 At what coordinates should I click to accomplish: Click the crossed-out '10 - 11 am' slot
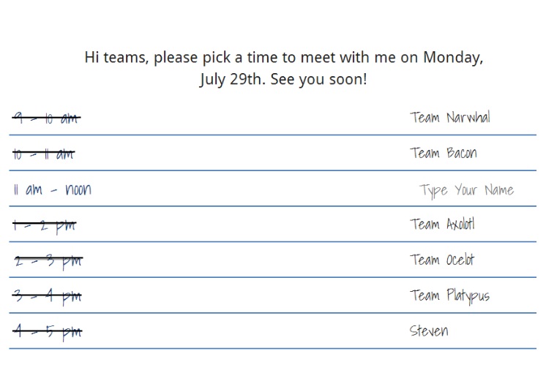(43, 154)
